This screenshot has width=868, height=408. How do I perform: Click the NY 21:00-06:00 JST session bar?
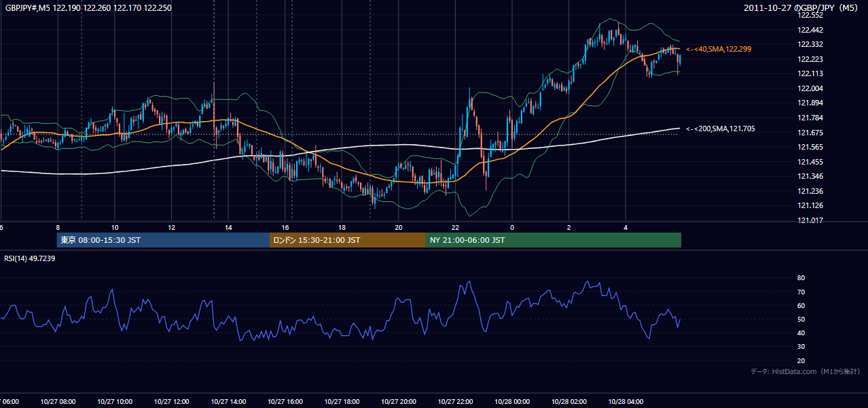click(554, 240)
